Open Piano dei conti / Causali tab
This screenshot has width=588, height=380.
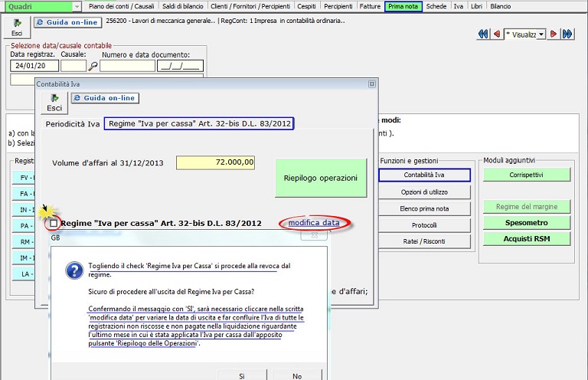[x=122, y=6]
